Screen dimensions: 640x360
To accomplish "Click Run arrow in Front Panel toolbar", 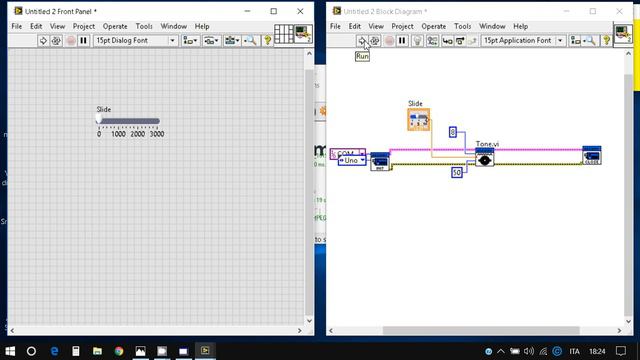I will tap(43, 40).
